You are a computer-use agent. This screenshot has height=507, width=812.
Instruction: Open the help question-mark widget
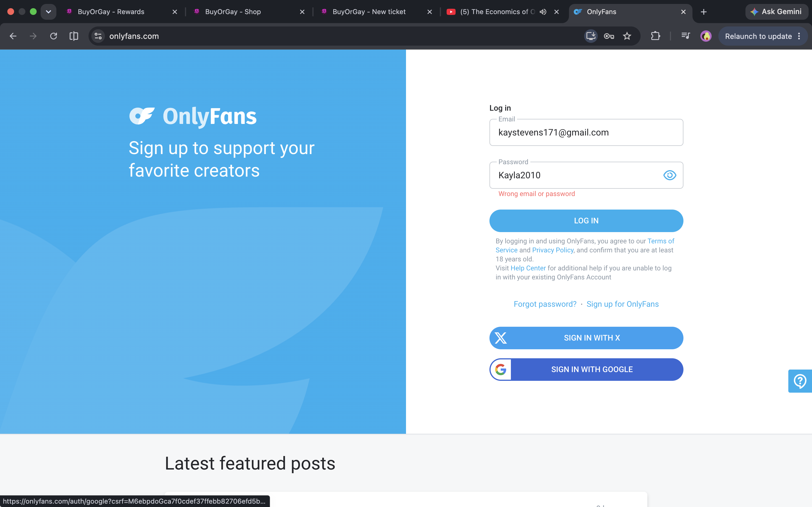(800, 381)
